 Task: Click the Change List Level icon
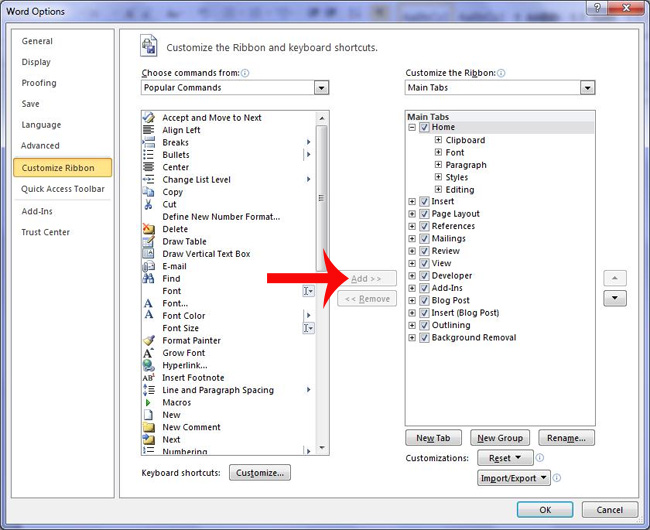148,179
